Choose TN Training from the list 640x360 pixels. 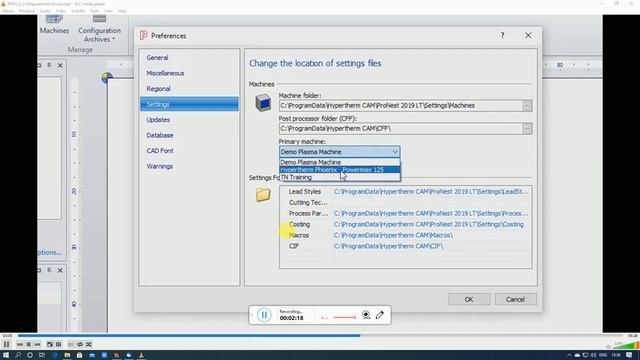(340, 177)
